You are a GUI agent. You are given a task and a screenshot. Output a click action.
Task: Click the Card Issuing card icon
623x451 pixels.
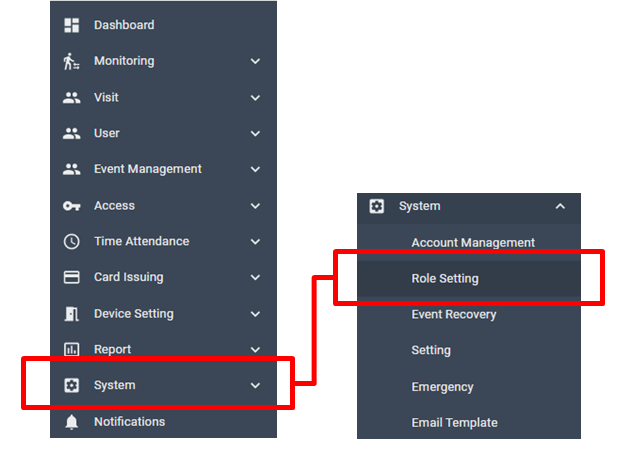coord(71,278)
